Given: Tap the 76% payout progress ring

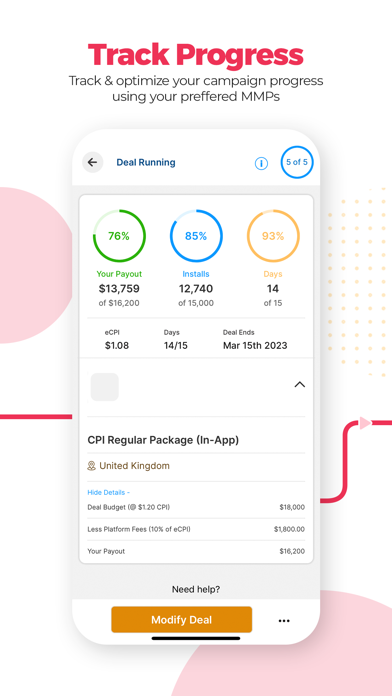Looking at the screenshot, I should [119, 236].
